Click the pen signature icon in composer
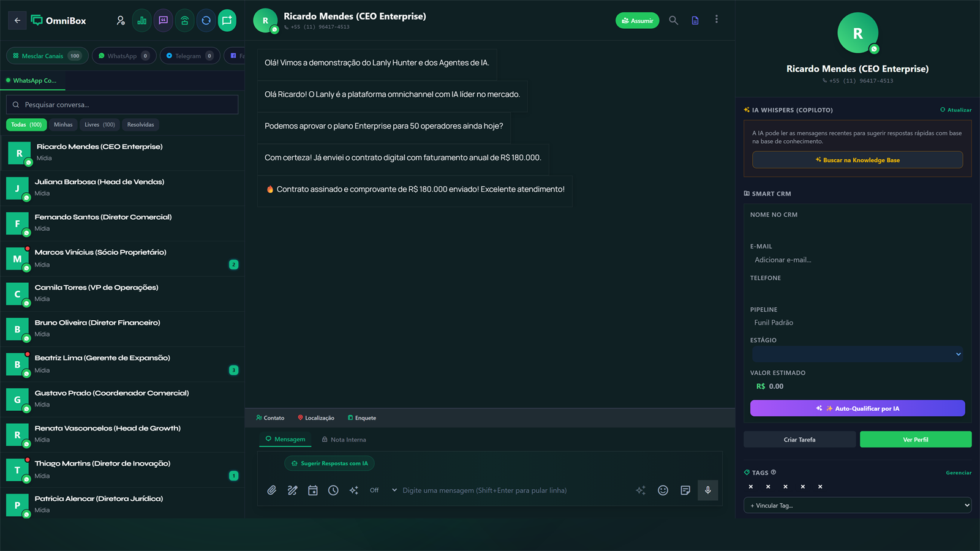The width and height of the screenshot is (980, 551). tap(293, 490)
